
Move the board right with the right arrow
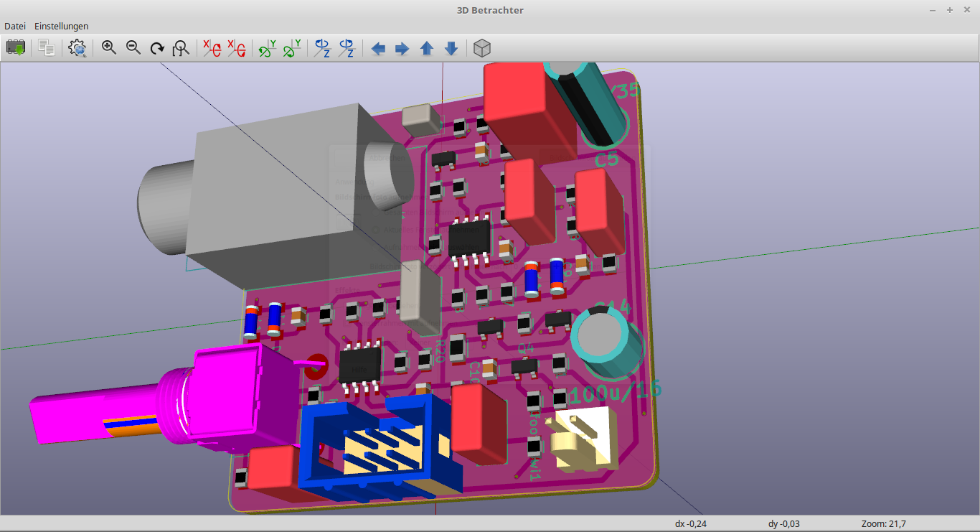pos(402,48)
